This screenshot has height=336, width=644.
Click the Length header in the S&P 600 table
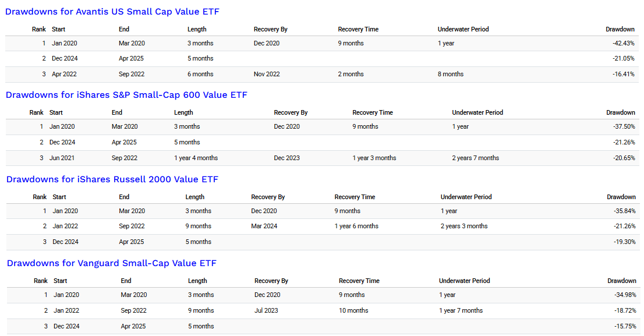pyautogui.click(x=183, y=112)
